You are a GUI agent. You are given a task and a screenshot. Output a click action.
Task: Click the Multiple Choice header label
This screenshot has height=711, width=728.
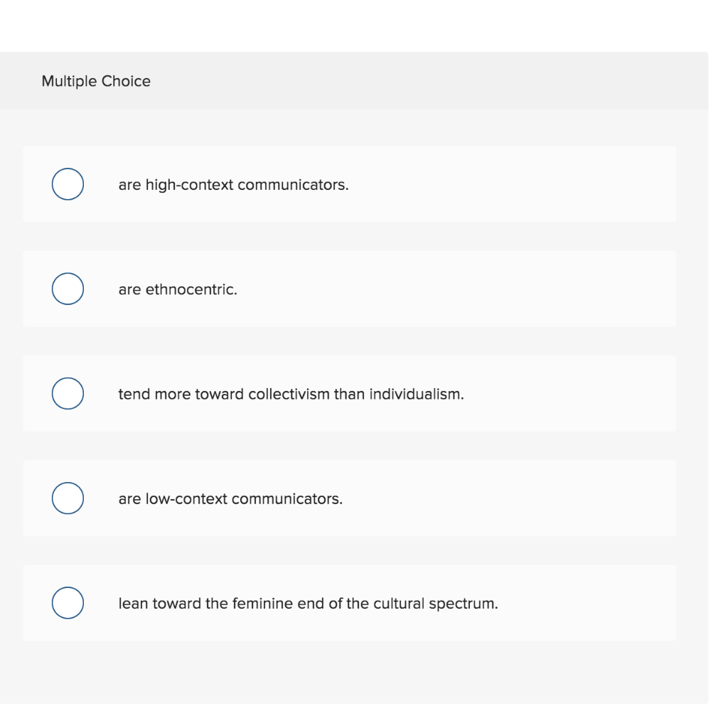coord(95,81)
